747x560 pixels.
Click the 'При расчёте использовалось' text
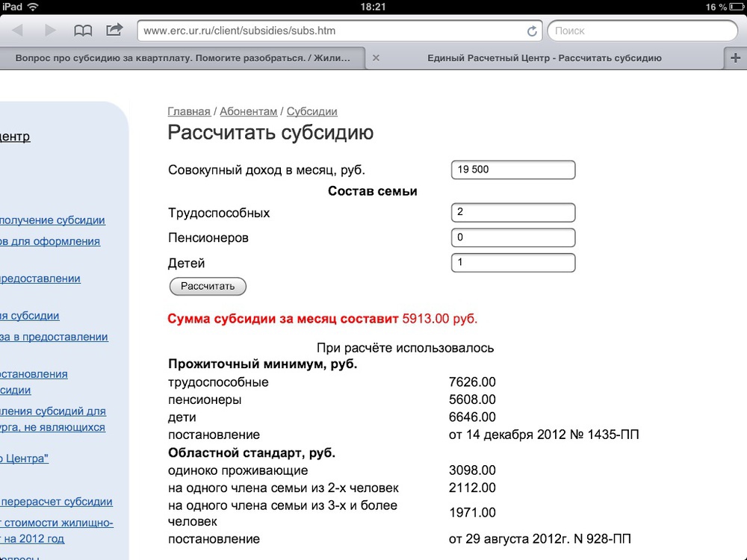[x=405, y=348]
